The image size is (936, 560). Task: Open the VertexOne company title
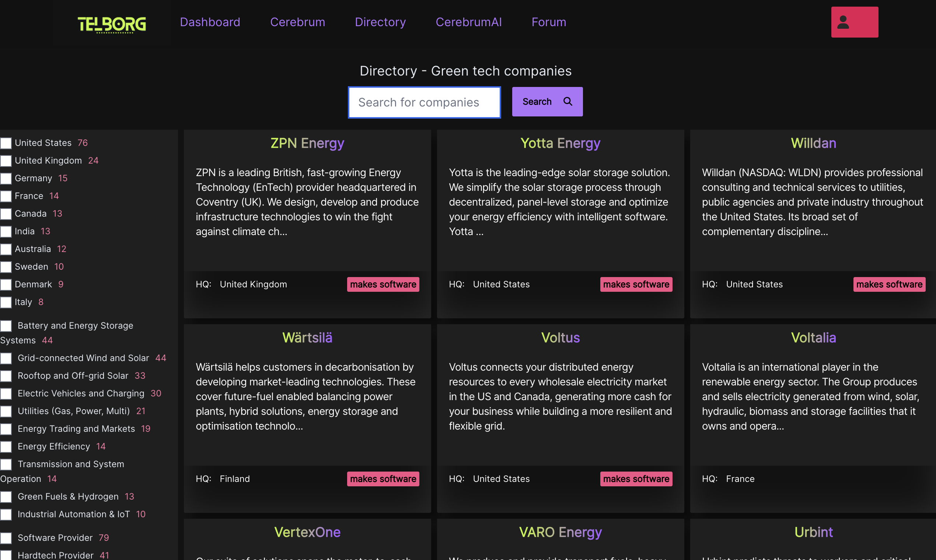coord(307,532)
